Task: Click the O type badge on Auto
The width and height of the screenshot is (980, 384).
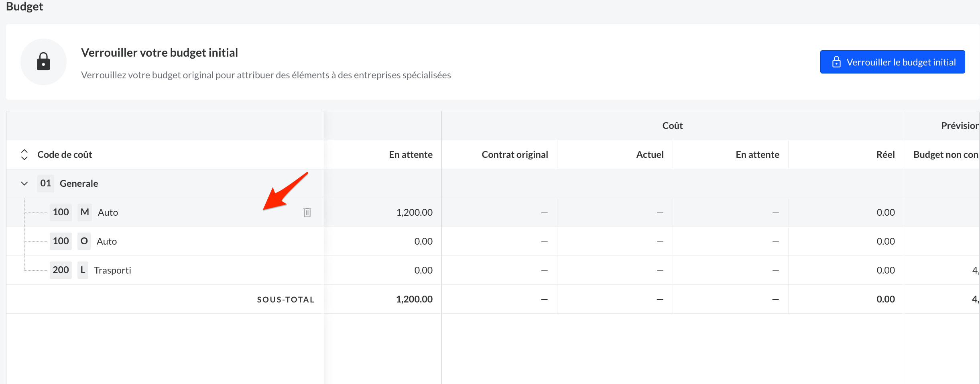Action: 84,241
